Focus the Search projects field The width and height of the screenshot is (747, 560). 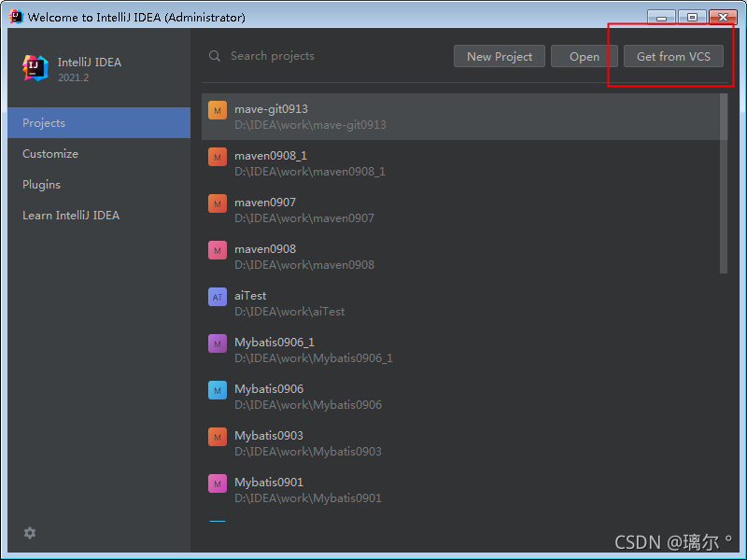(329, 56)
